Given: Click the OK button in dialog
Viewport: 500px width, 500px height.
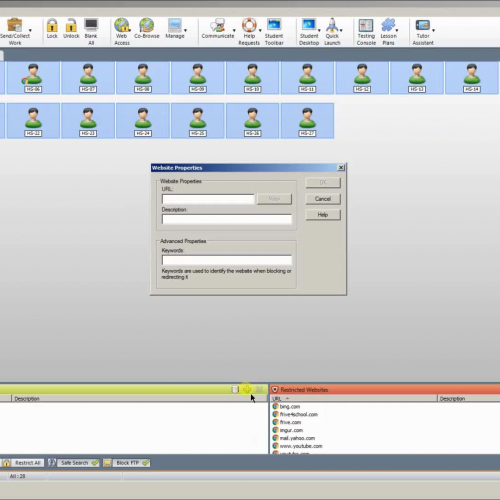Looking at the screenshot, I should 323,182.
